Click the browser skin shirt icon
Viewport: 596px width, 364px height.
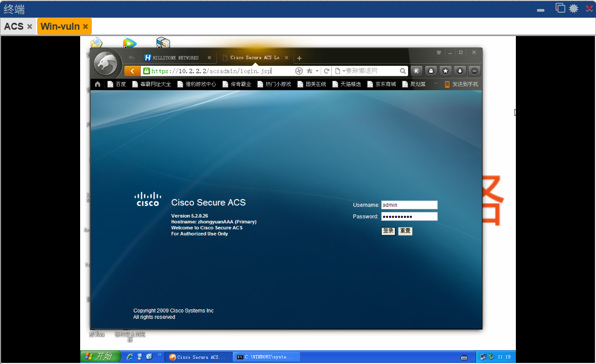tap(438, 53)
